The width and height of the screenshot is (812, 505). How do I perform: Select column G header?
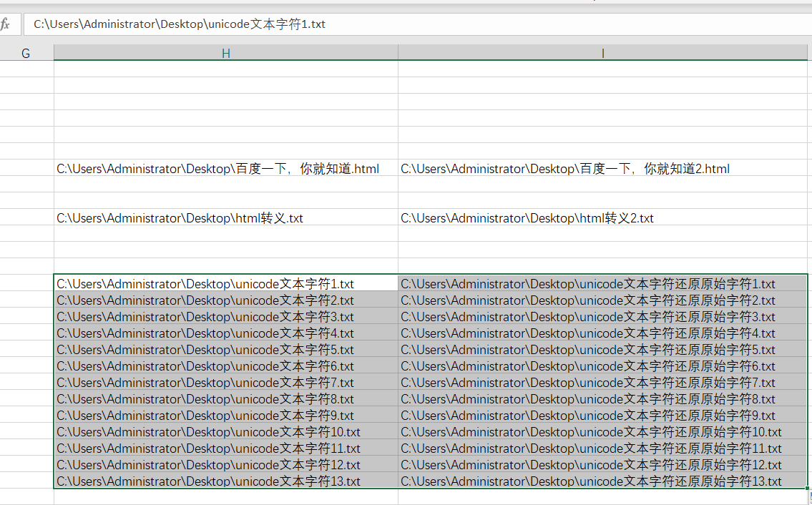(26, 53)
